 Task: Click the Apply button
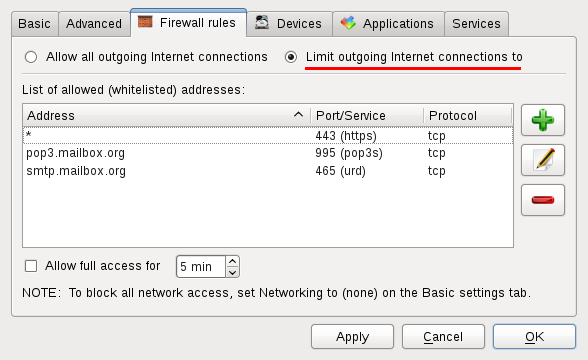(x=352, y=336)
